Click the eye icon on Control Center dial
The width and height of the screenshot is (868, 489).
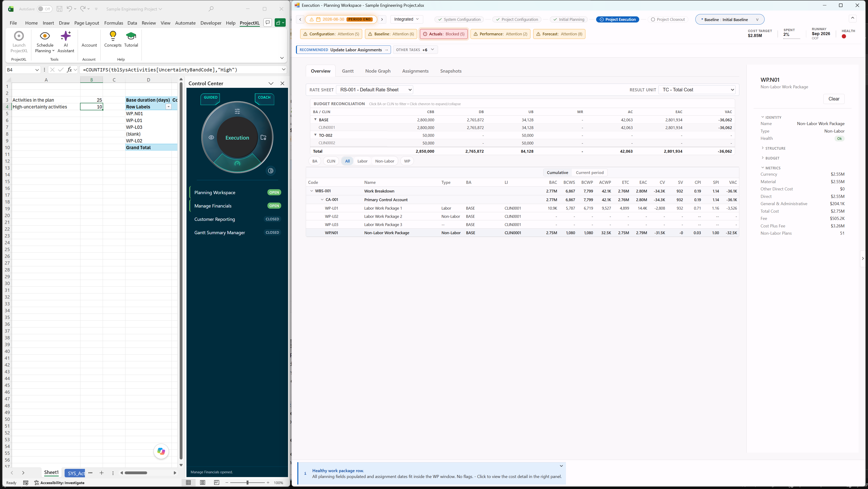coord(211,138)
